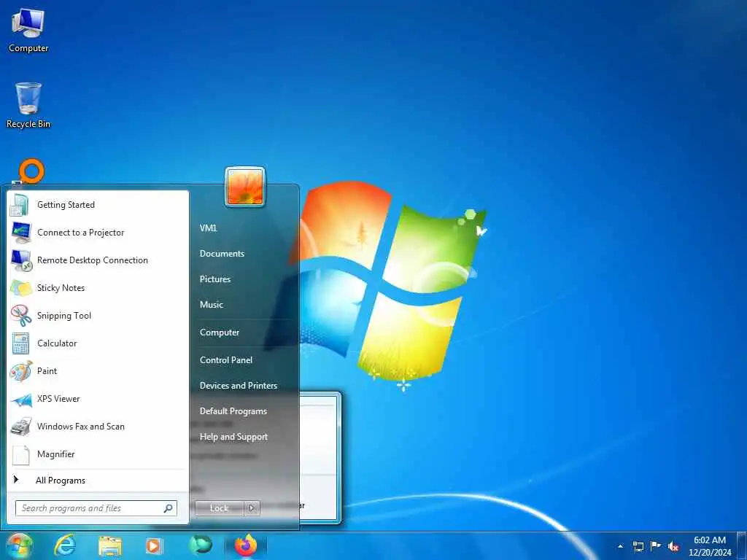Launch Snipping Tool via scissors icon

(x=20, y=316)
